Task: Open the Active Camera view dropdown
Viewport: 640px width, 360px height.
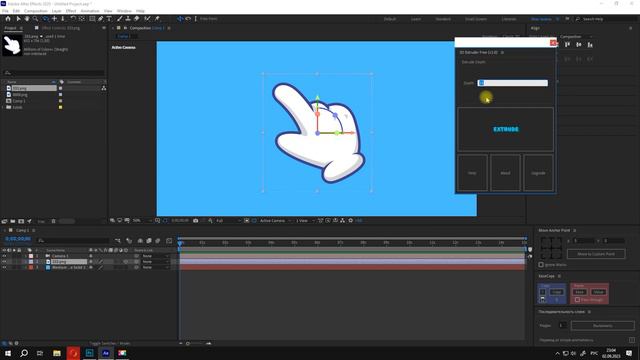Action: [x=275, y=220]
